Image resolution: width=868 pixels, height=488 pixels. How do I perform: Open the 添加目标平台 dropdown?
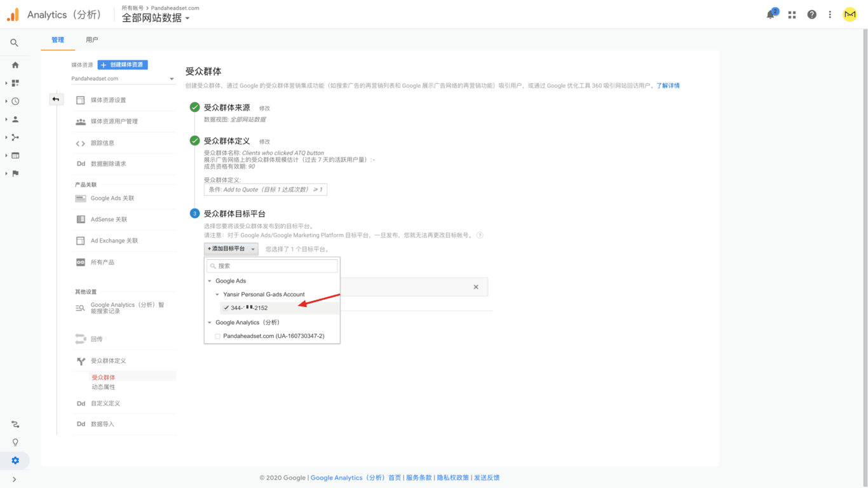231,249
